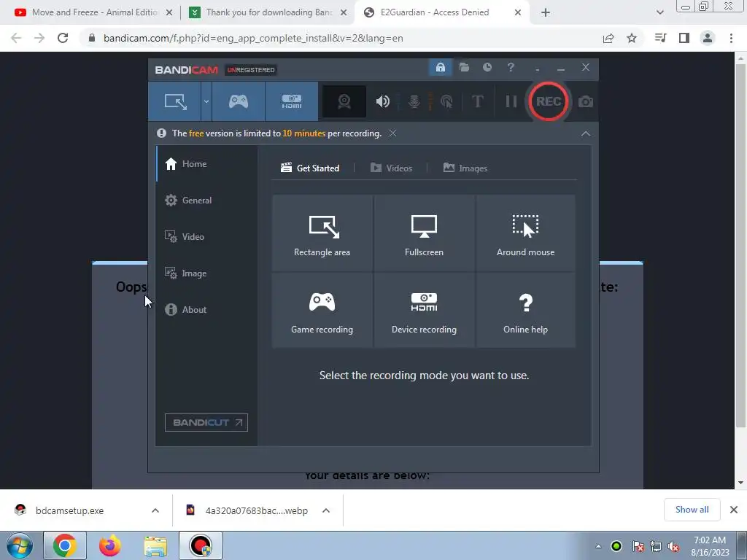Open Bandicam from the taskbar

pyautogui.click(x=201, y=545)
